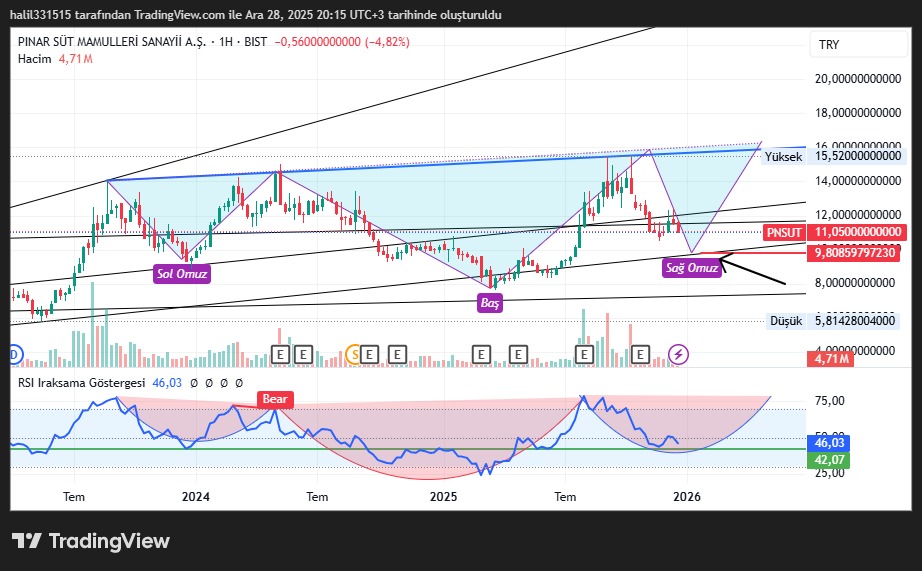Click the TradingView logo
This screenshot has width=922, height=571.
[91, 541]
